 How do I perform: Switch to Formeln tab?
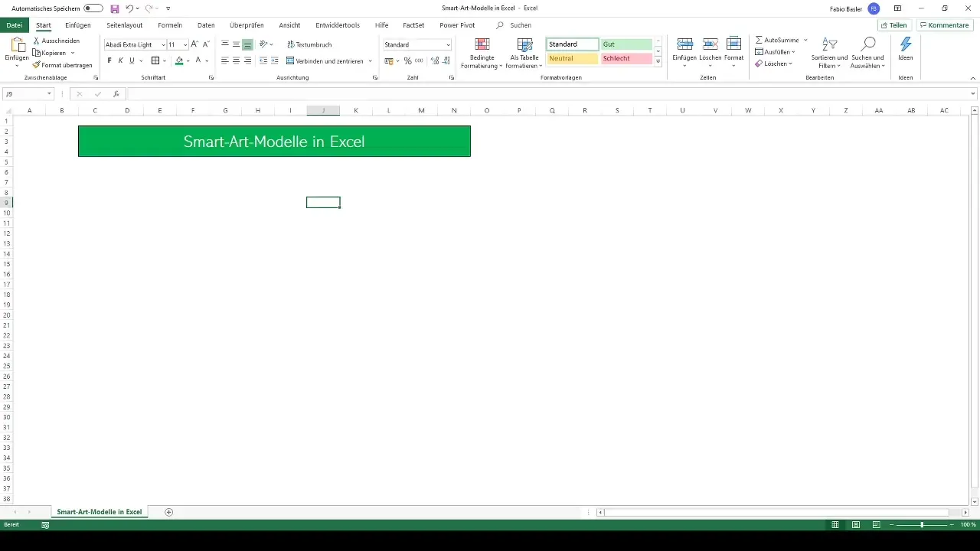[170, 25]
